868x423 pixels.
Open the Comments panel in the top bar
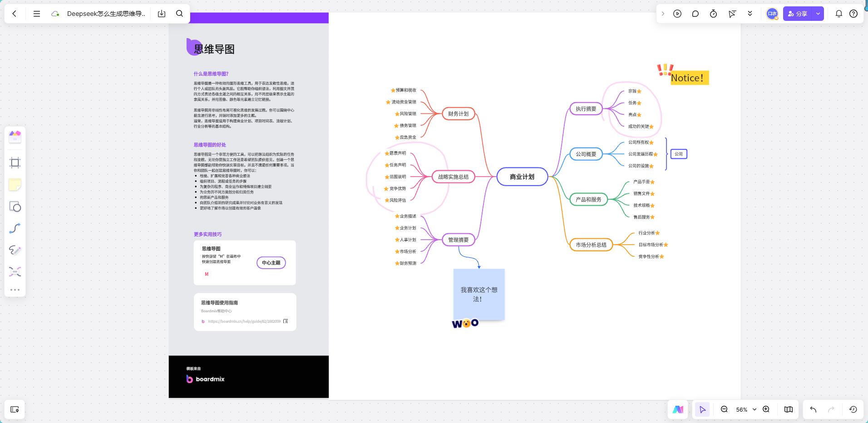[x=695, y=14]
